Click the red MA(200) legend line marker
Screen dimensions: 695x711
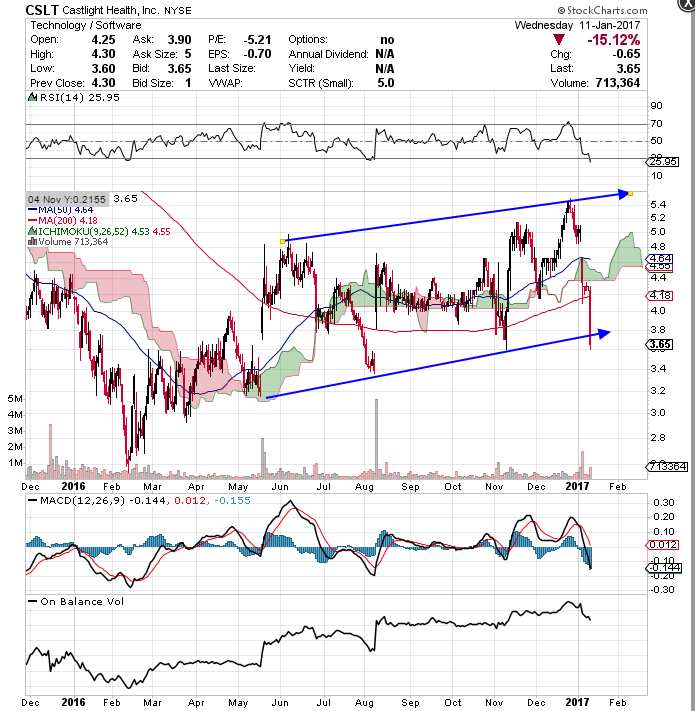click(x=32, y=220)
